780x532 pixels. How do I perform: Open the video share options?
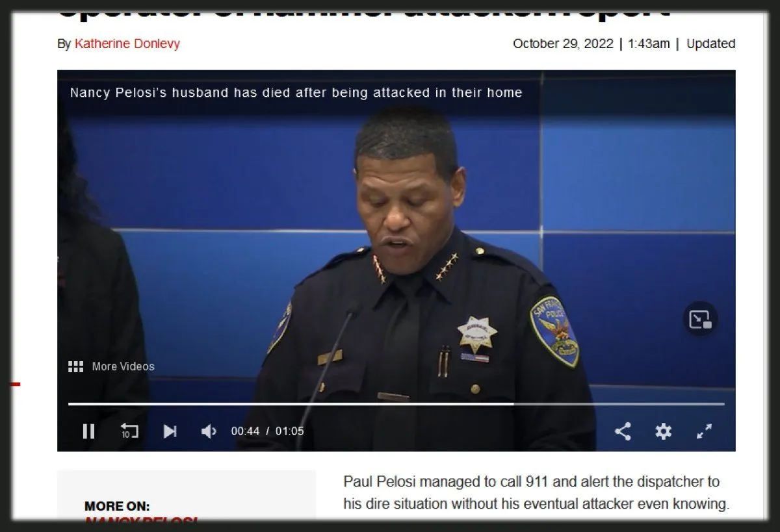click(623, 431)
